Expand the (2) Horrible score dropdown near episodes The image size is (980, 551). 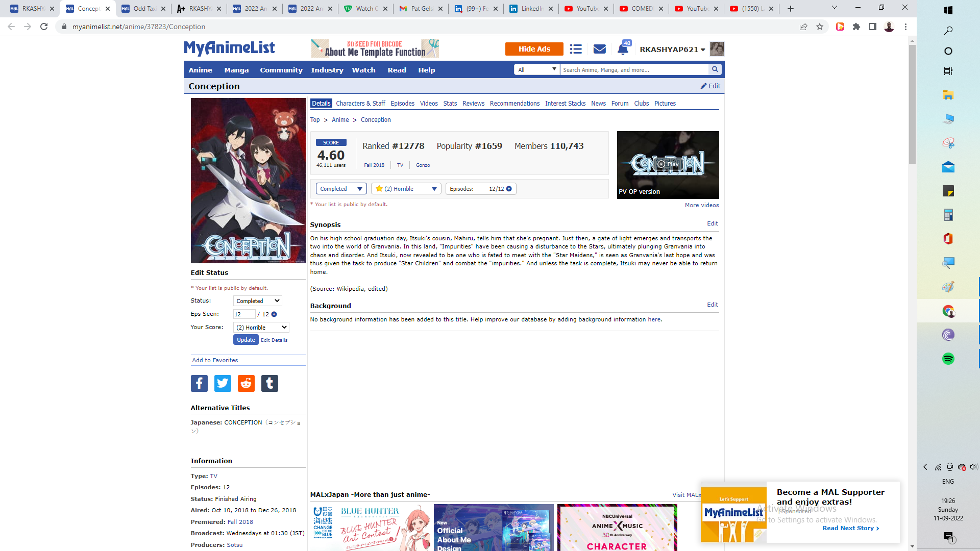(406, 189)
